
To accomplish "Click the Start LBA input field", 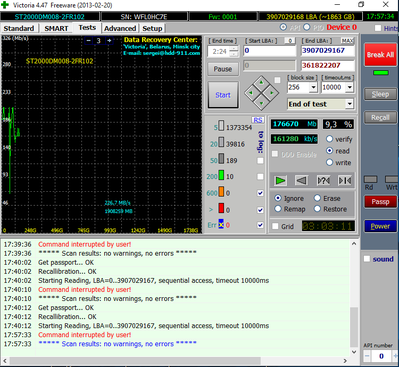I will [x=269, y=51].
